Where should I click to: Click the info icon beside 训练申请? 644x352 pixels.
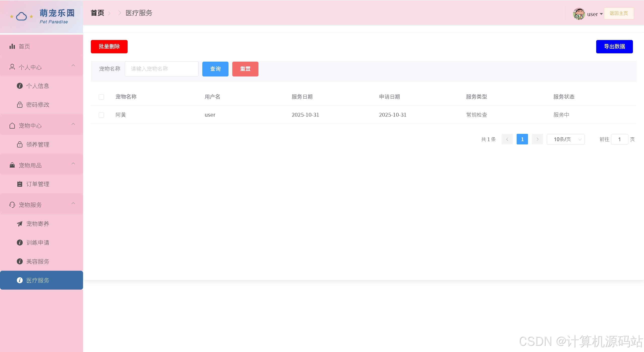coord(20,243)
